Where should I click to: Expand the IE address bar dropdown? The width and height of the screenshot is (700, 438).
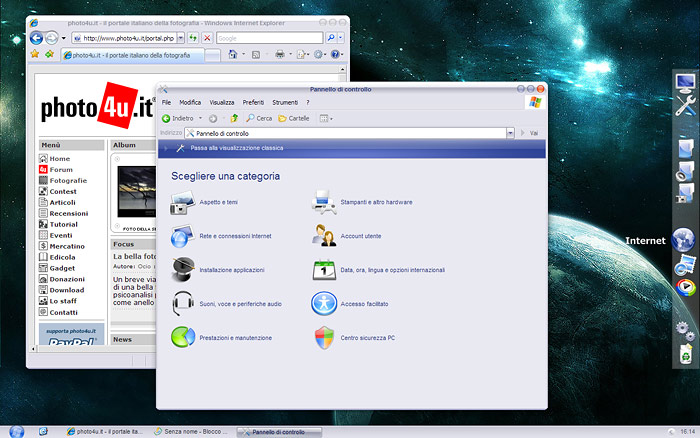(181, 38)
